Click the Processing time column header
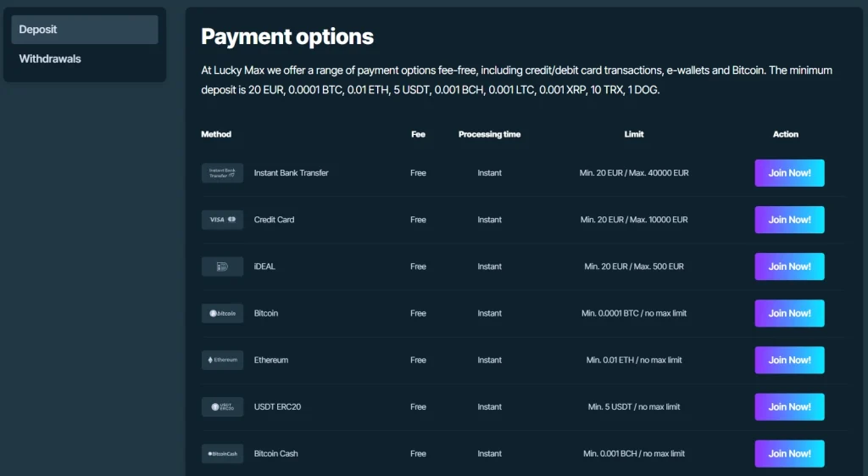This screenshot has height=476, width=868. coord(489,134)
